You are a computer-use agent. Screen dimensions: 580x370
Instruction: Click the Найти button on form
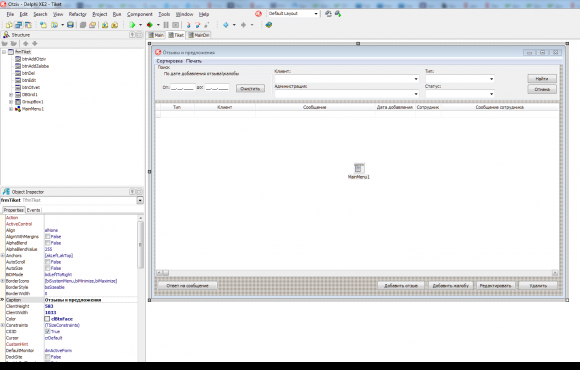click(542, 78)
